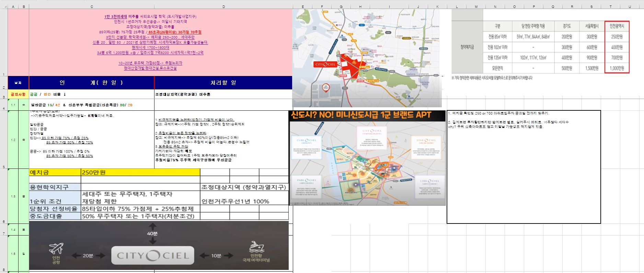Viewport: 644px width, 273px height.
Task: Select the '세대주 또는 무주택자, 1주택자' cell
Action: pos(140,198)
